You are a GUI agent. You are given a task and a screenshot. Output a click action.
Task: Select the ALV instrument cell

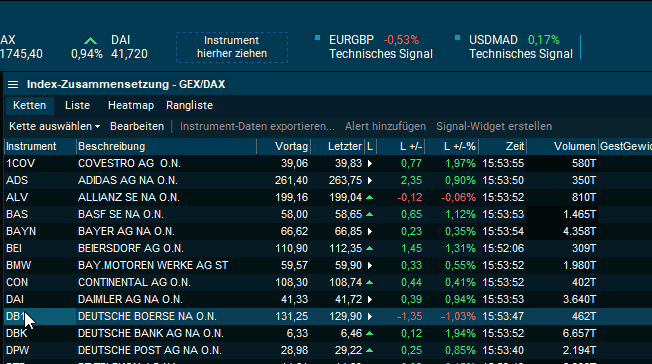(40, 198)
